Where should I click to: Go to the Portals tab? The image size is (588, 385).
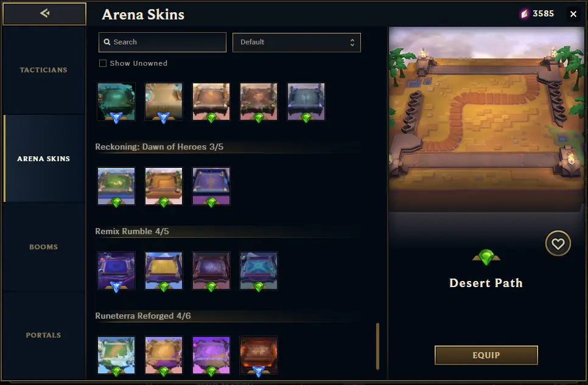pyautogui.click(x=43, y=335)
